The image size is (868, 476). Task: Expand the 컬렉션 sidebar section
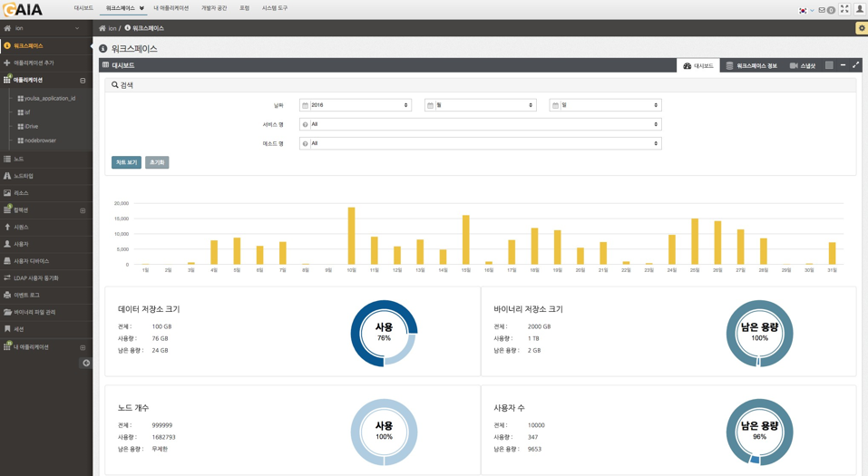click(83, 210)
